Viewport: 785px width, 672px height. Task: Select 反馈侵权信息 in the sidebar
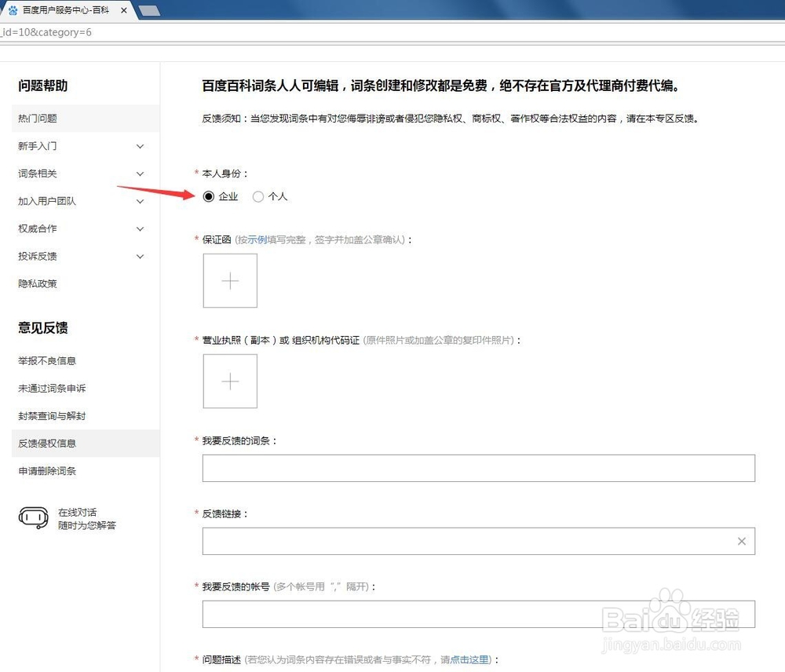click(86, 444)
